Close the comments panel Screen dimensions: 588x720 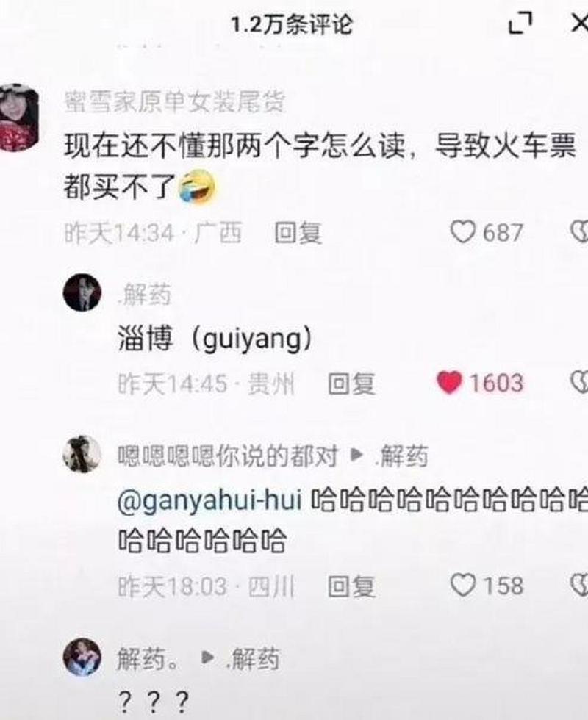pos(580,23)
